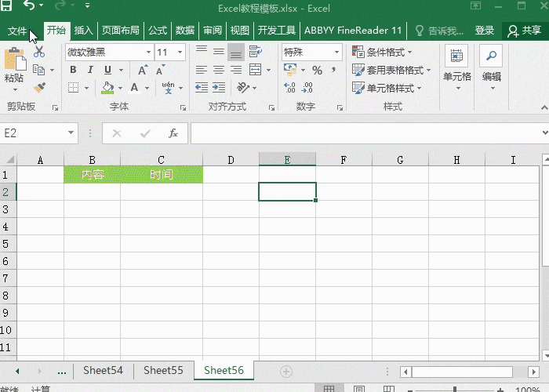Apply the green fill color bucket

point(107,88)
